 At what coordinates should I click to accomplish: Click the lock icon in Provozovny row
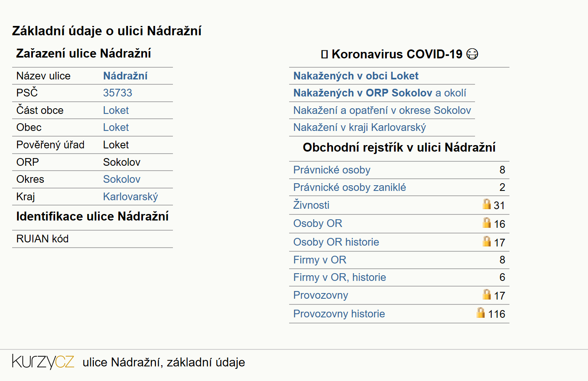pos(486,294)
